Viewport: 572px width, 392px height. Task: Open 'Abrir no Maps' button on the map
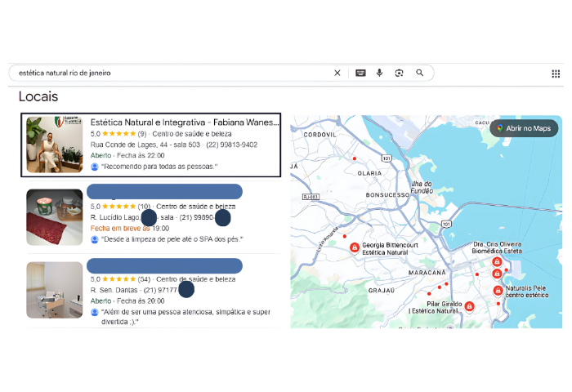tap(524, 128)
